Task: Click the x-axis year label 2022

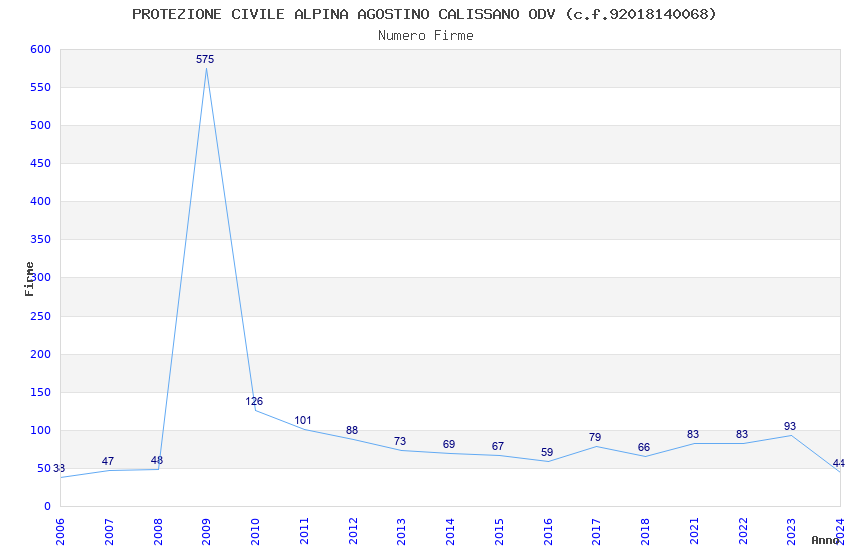Action: 743,531
